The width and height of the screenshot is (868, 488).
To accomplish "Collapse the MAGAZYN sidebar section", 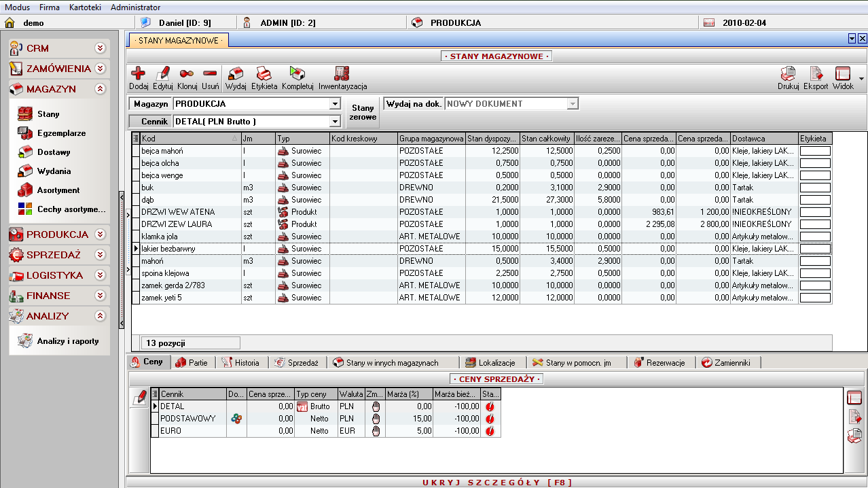I will coord(101,89).
